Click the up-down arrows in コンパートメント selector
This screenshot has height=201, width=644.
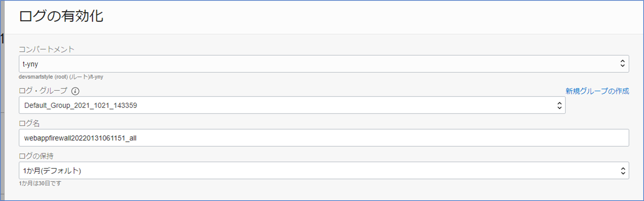(622, 64)
